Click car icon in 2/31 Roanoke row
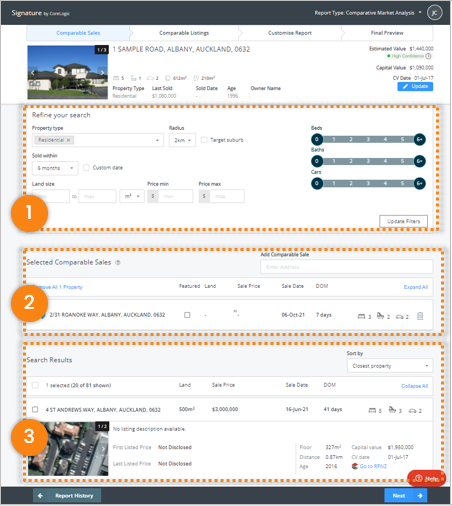This screenshot has height=506, width=452. point(399,317)
